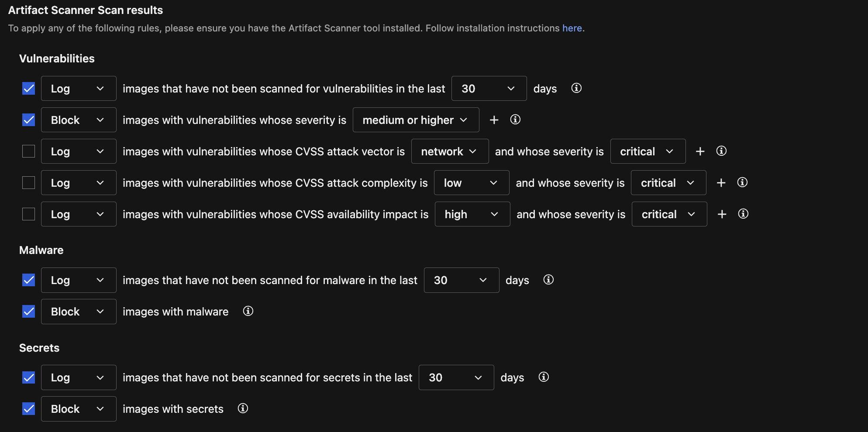Screen dimensions: 868x432
Task: Select the 'Secrets' section heading
Action: (x=39, y=348)
